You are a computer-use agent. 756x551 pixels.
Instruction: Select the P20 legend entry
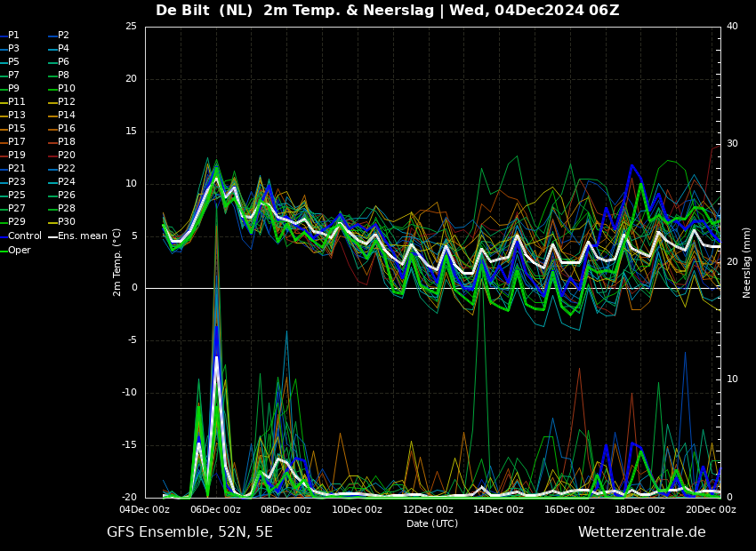coord(67,156)
